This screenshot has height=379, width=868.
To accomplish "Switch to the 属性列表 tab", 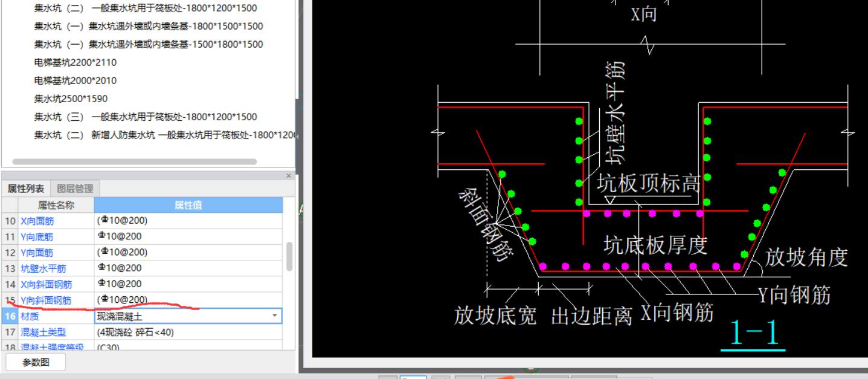I will tap(25, 189).
